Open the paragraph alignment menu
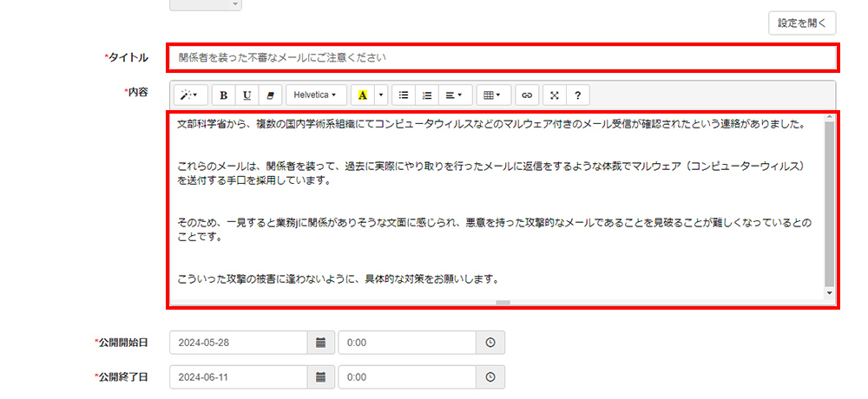This screenshot has width=868, height=399. coord(453,95)
